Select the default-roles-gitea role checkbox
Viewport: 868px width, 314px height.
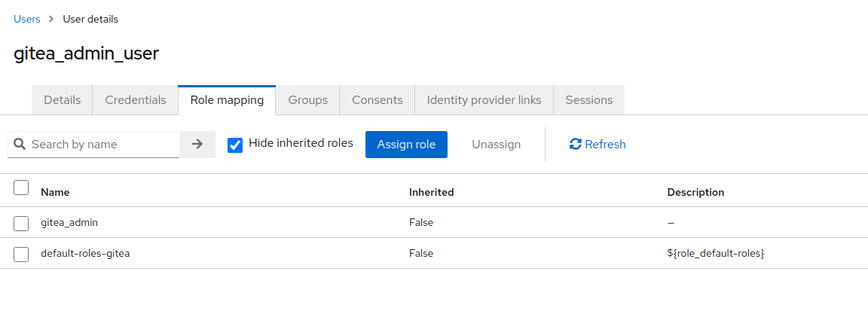(x=21, y=255)
